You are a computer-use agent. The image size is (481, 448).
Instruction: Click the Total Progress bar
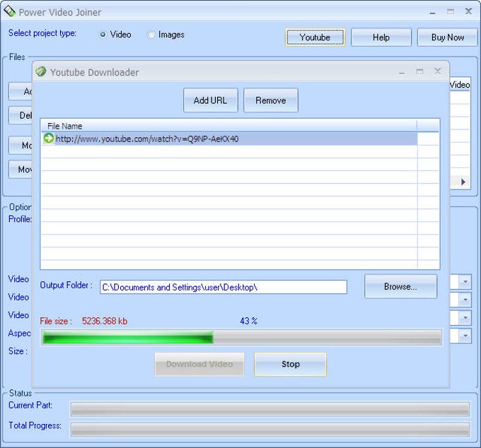pos(270,430)
